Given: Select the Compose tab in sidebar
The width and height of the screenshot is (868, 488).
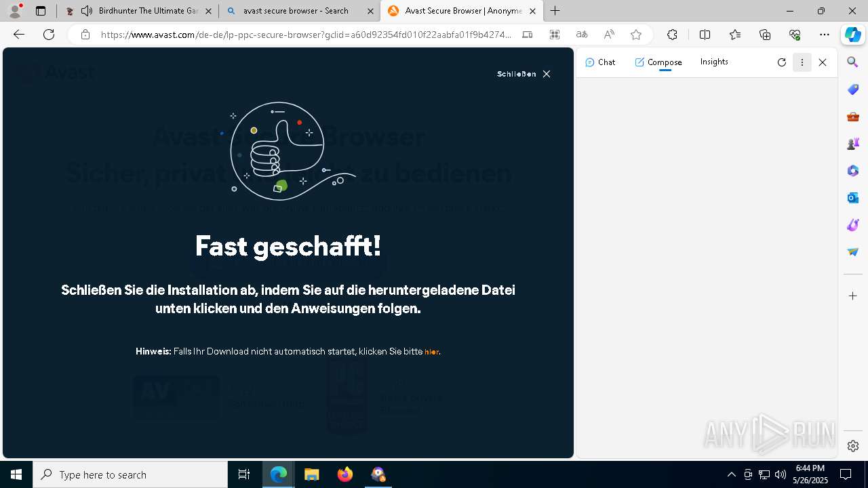Looking at the screenshot, I should pyautogui.click(x=658, y=62).
